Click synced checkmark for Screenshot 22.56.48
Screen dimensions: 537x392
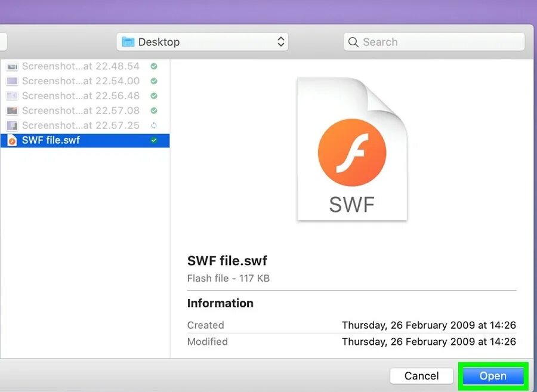(154, 95)
